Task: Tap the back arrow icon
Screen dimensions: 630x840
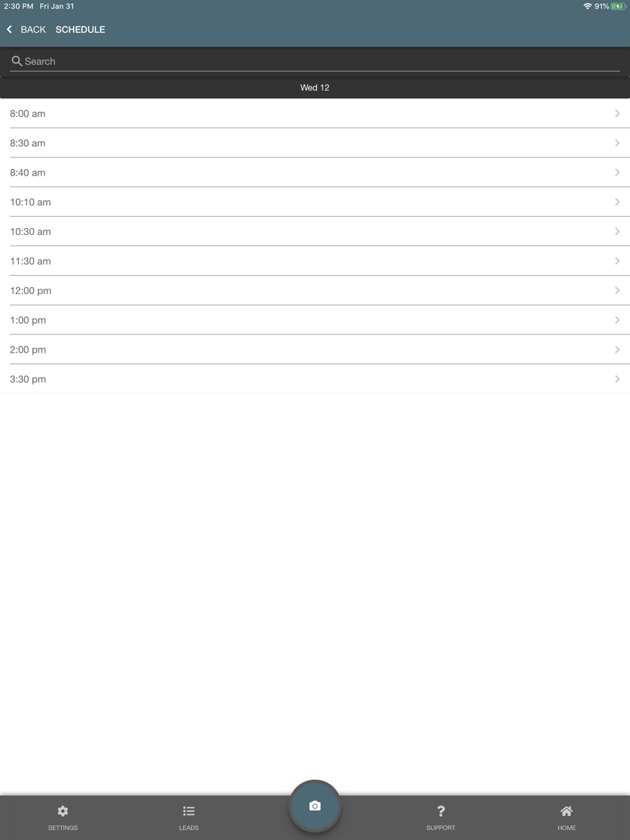Action: [x=9, y=30]
